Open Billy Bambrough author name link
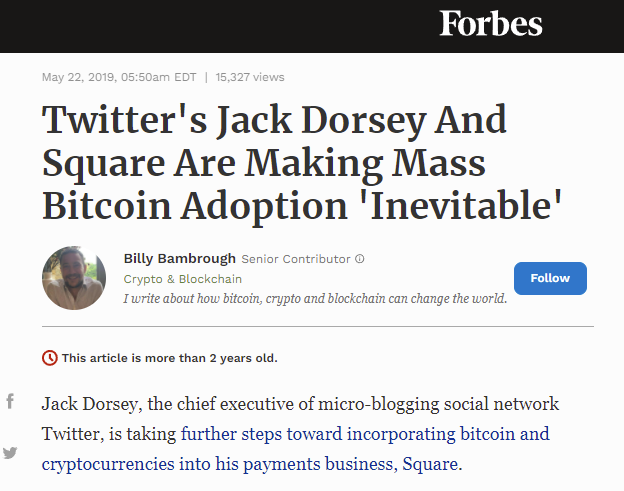This screenshot has height=491, width=624. coord(179,259)
